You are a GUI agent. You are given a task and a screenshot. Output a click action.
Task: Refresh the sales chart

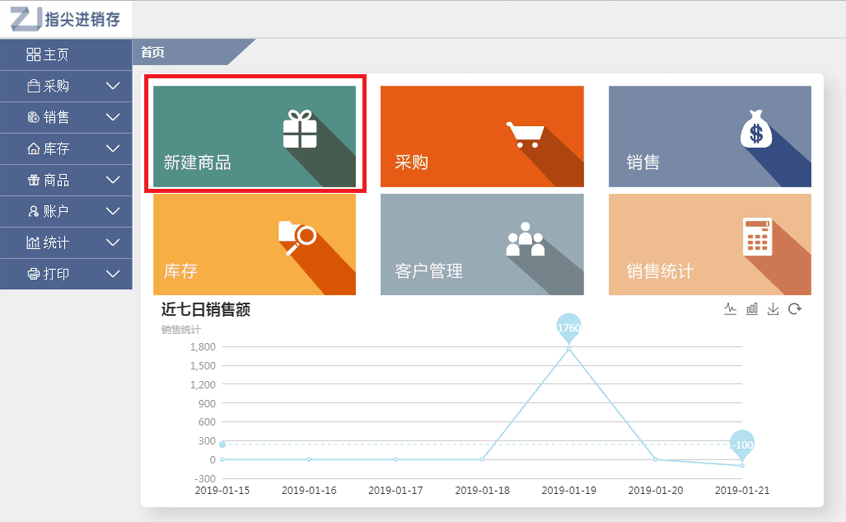[795, 309]
